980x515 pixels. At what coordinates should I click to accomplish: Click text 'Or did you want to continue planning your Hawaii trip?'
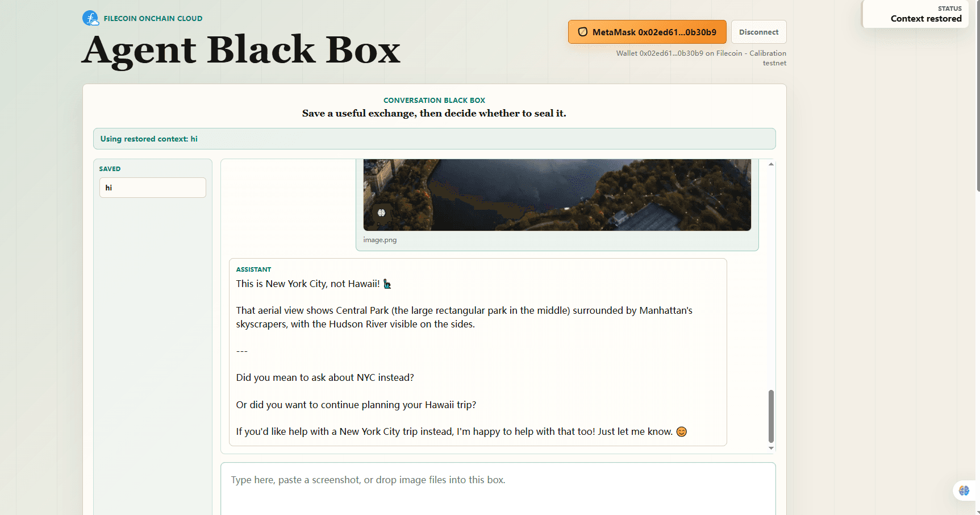point(356,405)
